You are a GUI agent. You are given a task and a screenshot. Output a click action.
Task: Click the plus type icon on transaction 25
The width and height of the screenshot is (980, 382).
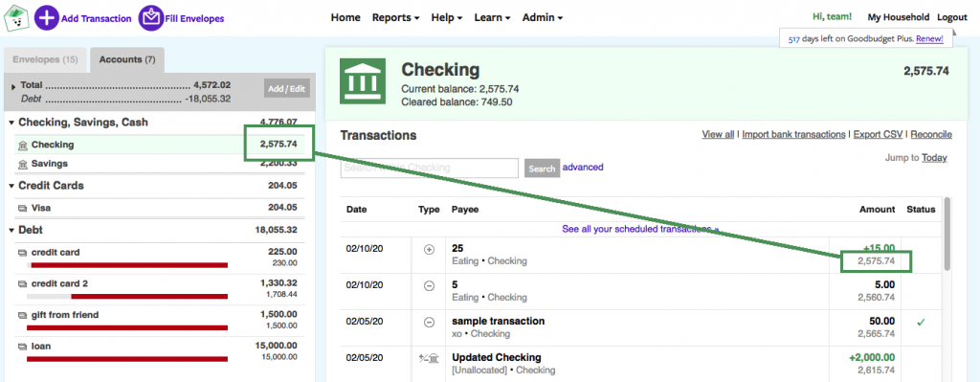(x=429, y=249)
